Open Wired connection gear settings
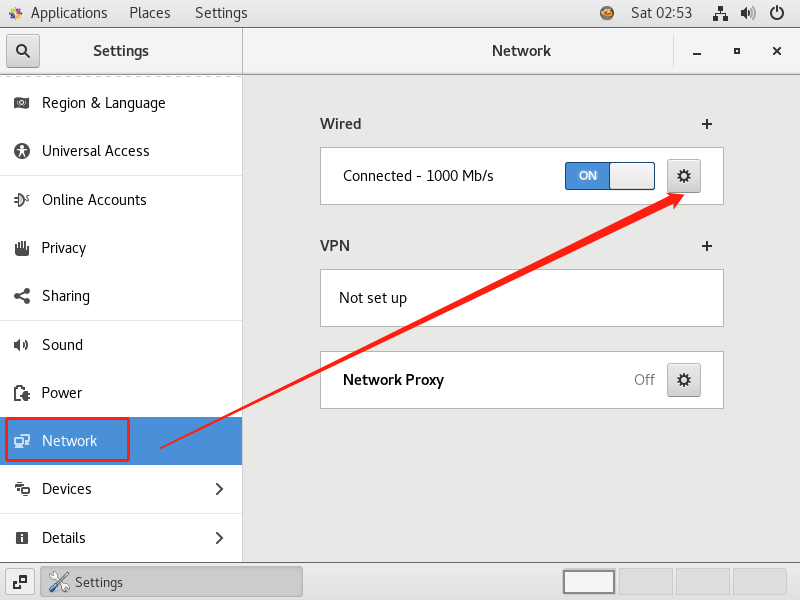 [x=684, y=176]
